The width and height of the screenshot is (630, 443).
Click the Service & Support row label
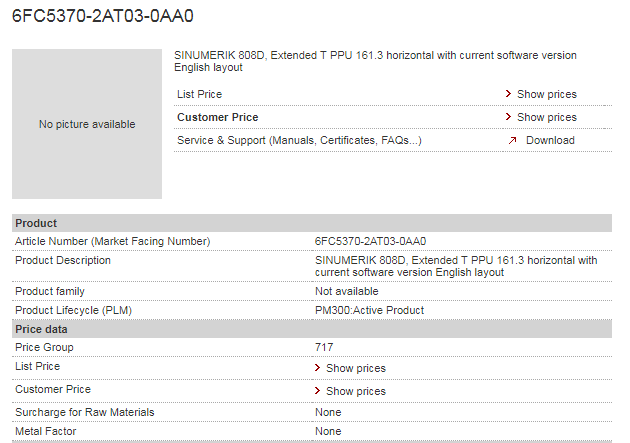[299, 140]
